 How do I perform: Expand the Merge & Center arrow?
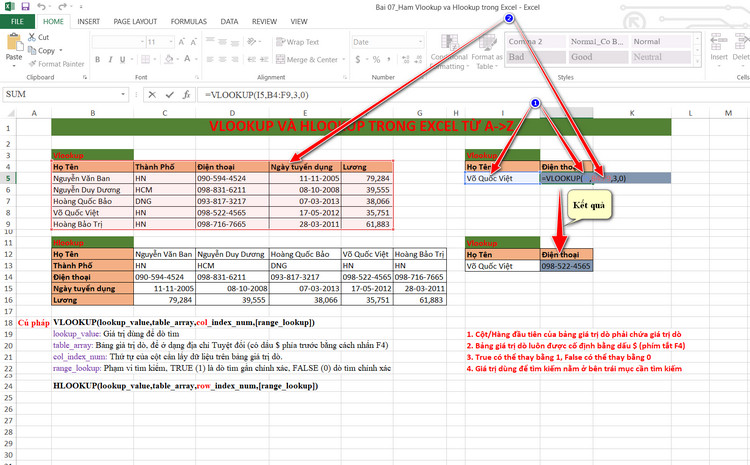click(344, 59)
